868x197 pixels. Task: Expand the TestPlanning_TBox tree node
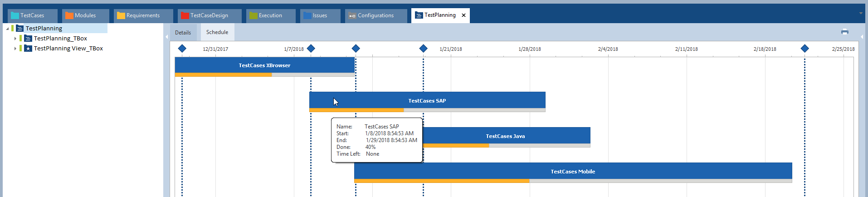click(x=15, y=39)
